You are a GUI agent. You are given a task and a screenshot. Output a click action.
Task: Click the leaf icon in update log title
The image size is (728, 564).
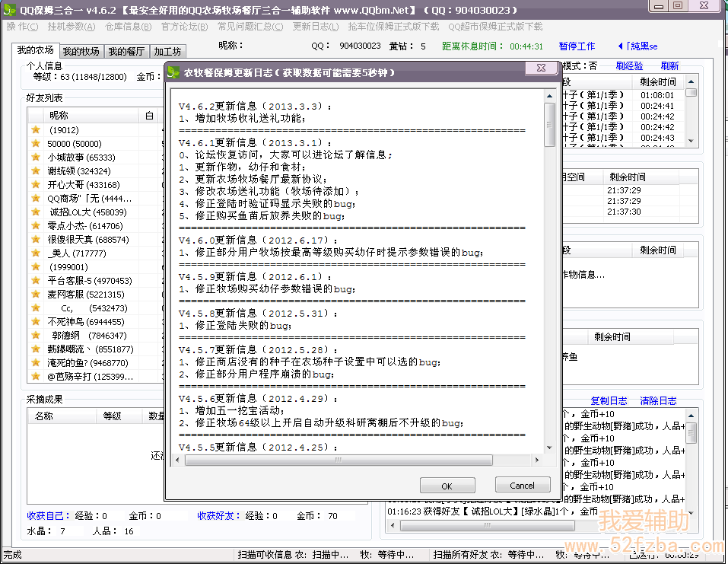tap(173, 72)
